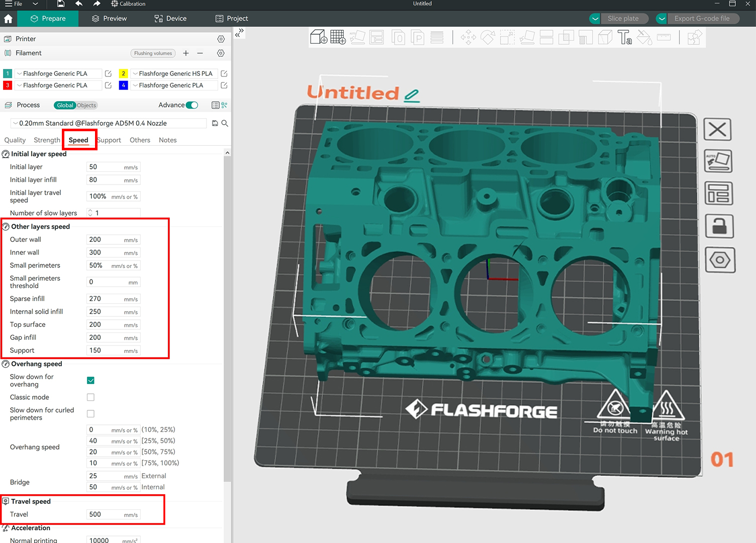Viewport: 756px width, 543px height.
Task: Select the Color painting bucket tool
Action: [x=644, y=38]
